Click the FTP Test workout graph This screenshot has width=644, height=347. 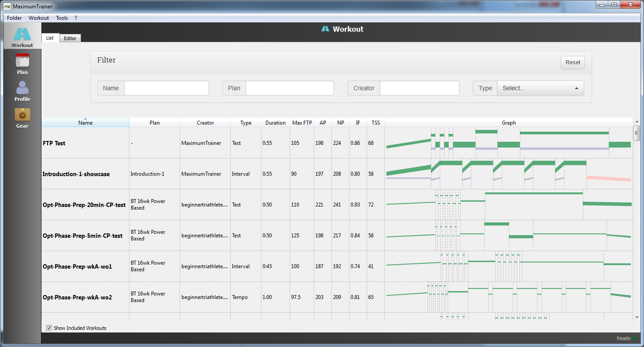coord(508,143)
